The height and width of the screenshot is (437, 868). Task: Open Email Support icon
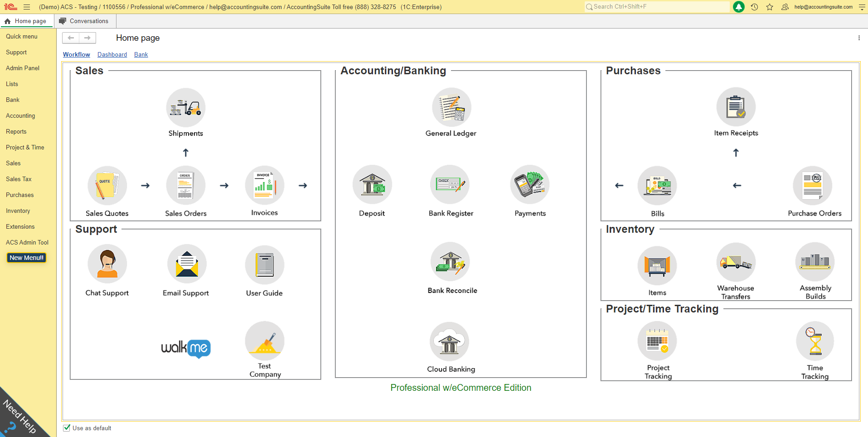[x=187, y=264]
